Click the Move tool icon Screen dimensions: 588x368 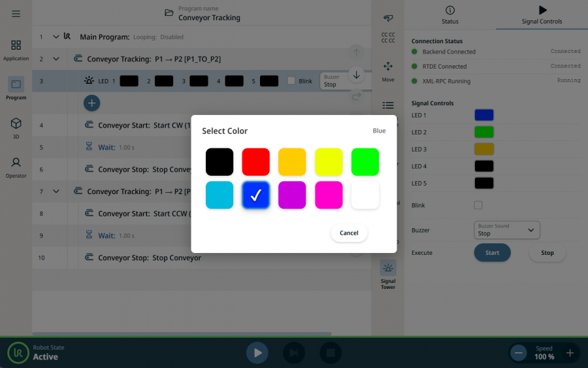[x=388, y=71]
